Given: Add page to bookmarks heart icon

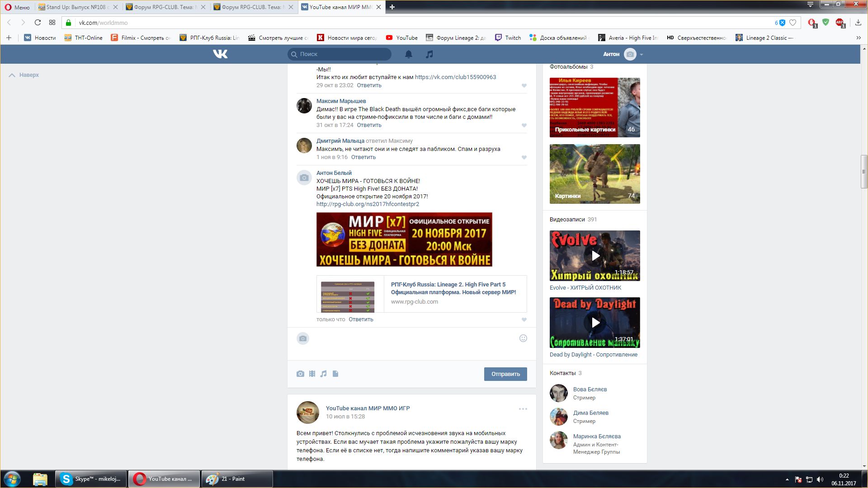Looking at the screenshot, I should pos(792,23).
